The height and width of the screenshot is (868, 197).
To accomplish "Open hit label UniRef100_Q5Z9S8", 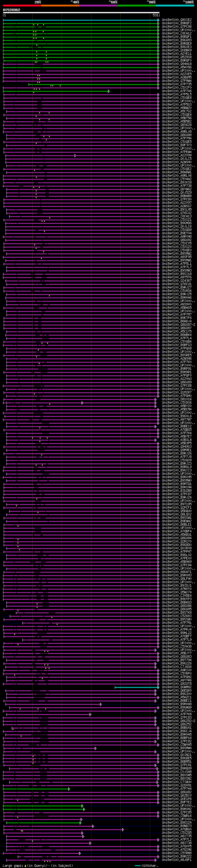I will pos(177,57).
